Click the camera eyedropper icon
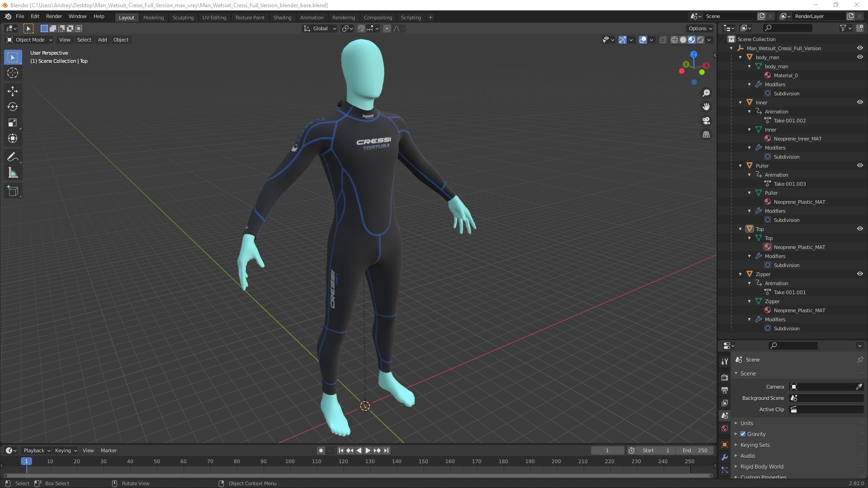This screenshot has height=488, width=868. pos(859,387)
